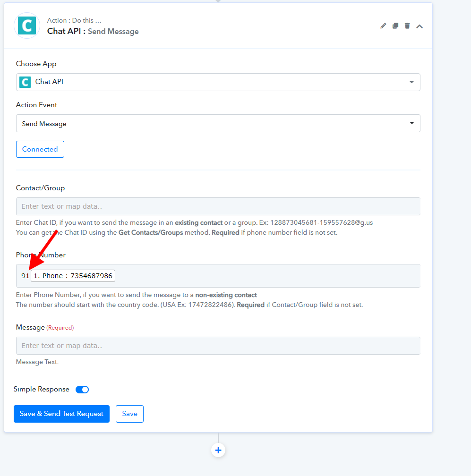Click the pencil edit icon in action header
The image size is (471, 476).
coord(383,26)
